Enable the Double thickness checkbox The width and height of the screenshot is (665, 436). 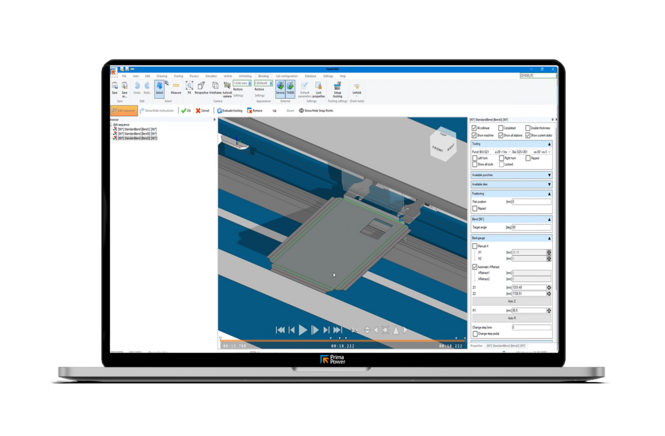coord(528,128)
